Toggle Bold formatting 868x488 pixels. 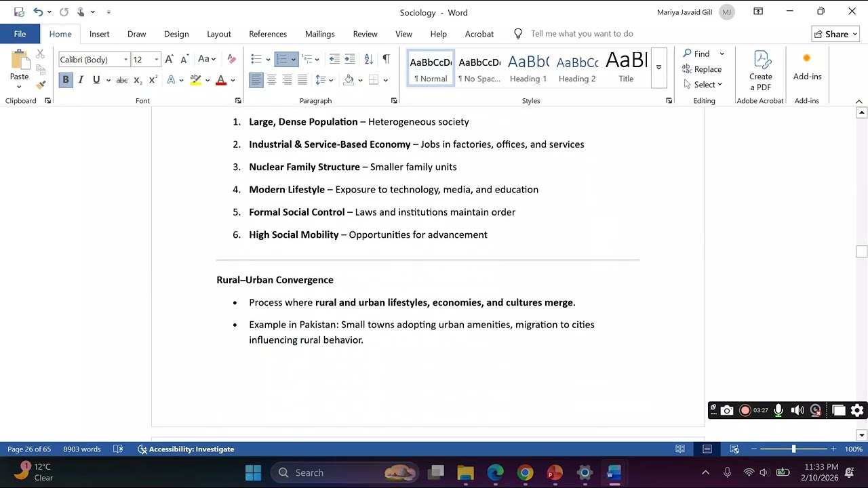66,80
